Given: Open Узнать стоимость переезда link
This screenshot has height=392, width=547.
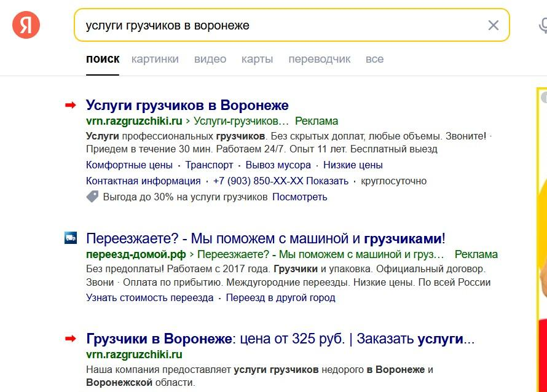Looking at the screenshot, I should [x=149, y=298].
